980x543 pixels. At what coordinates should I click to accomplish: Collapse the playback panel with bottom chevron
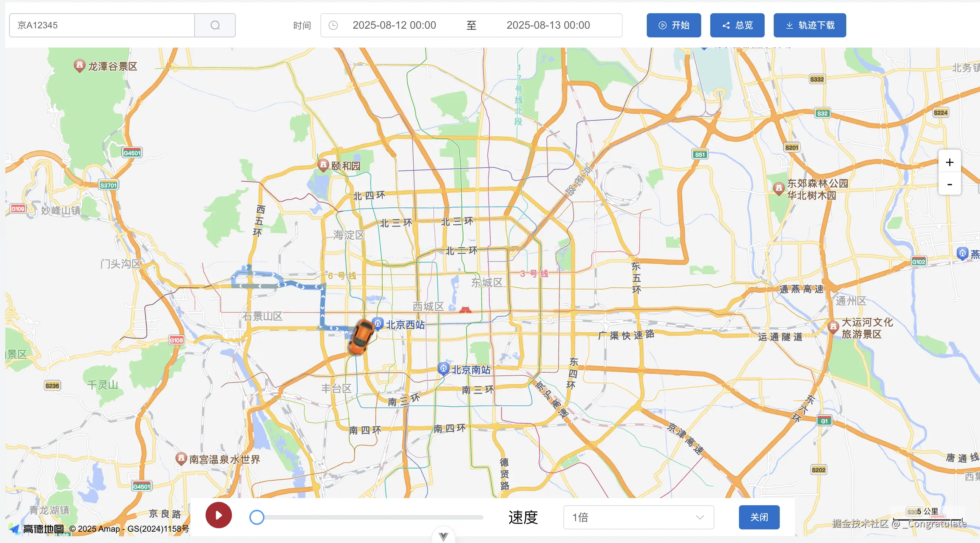pos(443,536)
